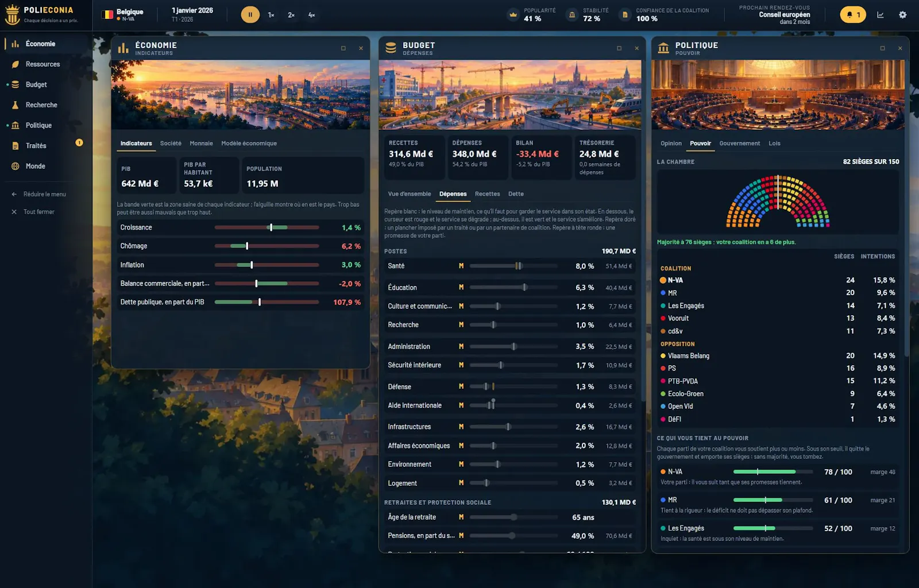919x588 pixels.
Task: Switch to the Société tab
Action: 171,144
